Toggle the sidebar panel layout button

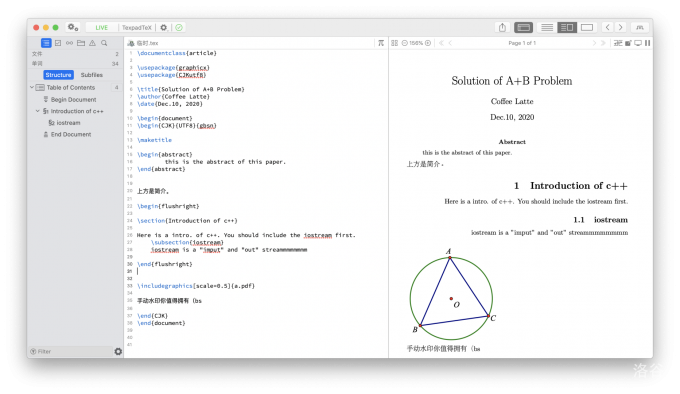[x=523, y=27]
